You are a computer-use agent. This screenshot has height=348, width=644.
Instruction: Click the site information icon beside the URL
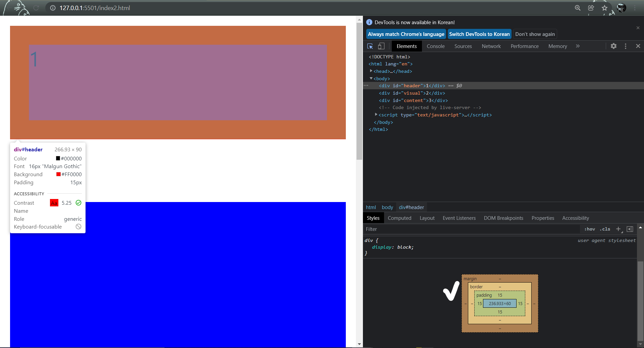(53, 8)
